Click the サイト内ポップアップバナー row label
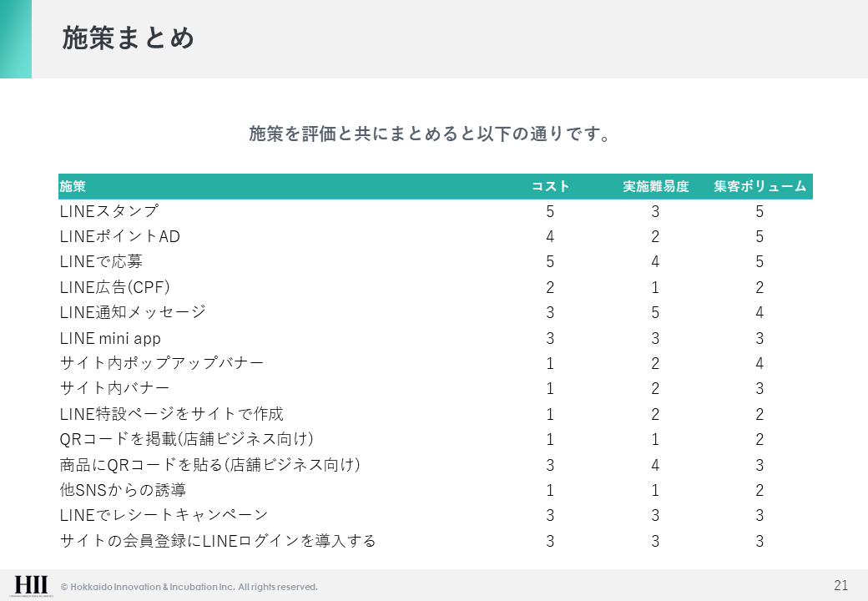Viewport: 868px width, 601px height. (162, 364)
